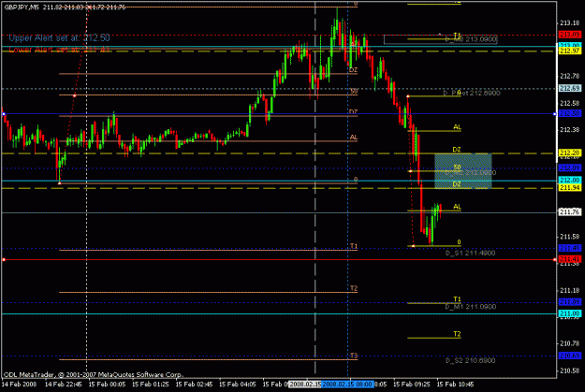Click the shaded blue DZ zone rectangle

pyautogui.click(x=463, y=171)
